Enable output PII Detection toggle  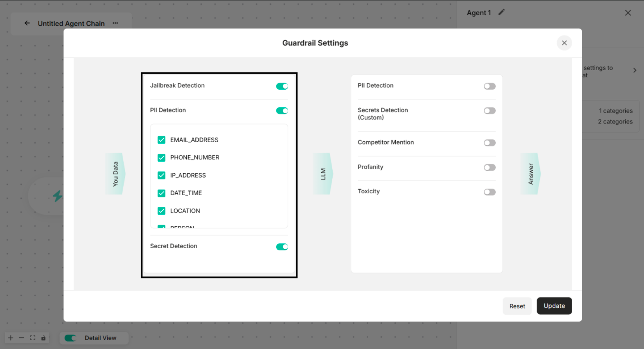tap(489, 86)
